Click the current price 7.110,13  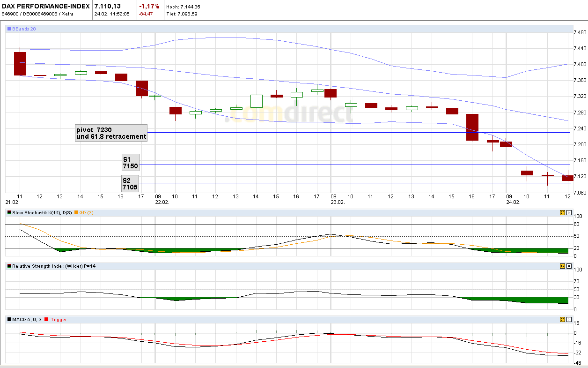108,6
